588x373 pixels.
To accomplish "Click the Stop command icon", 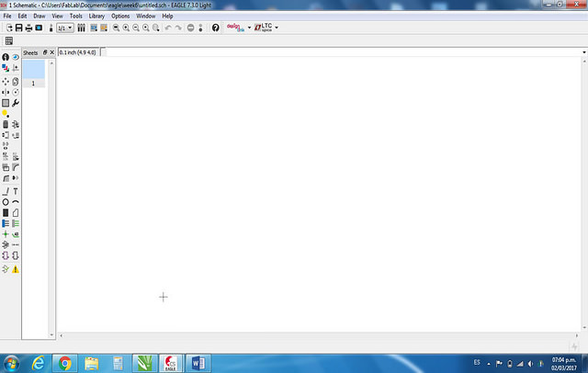I will (x=190, y=28).
